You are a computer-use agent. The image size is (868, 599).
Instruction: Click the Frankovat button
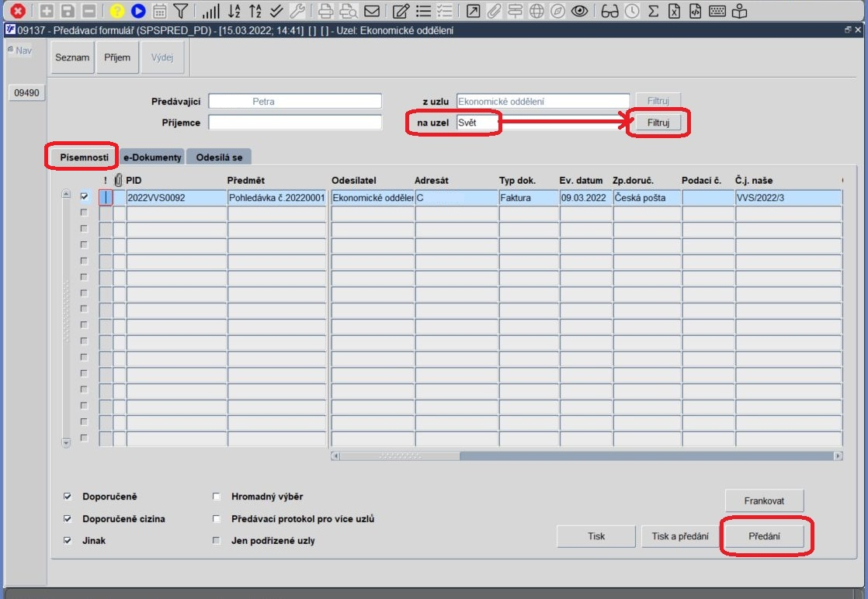pyautogui.click(x=764, y=500)
